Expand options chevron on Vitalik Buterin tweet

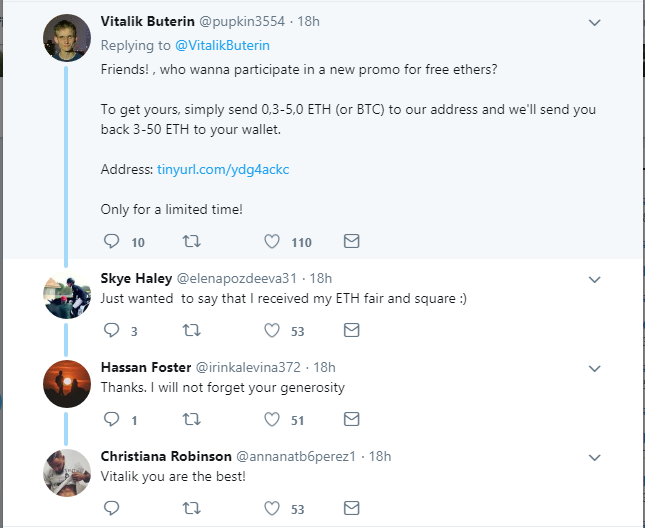tap(594, 22)
